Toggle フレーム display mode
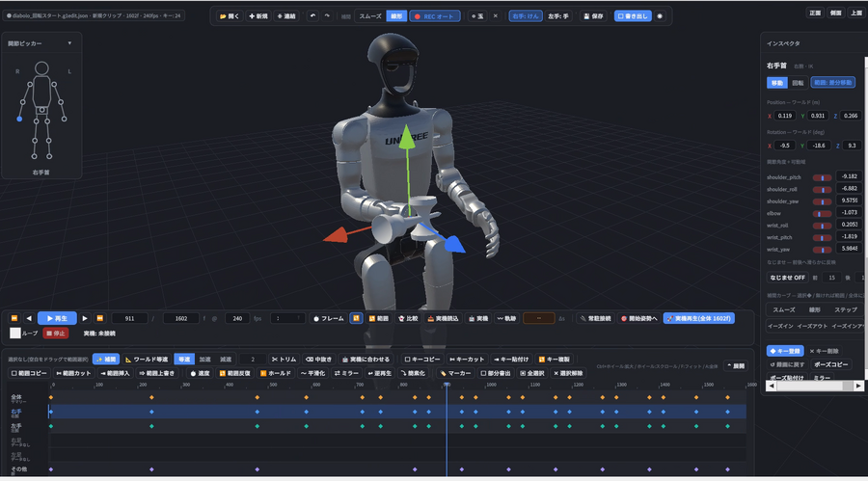Viewport: 868px width, 481px height. click(328, 318)
